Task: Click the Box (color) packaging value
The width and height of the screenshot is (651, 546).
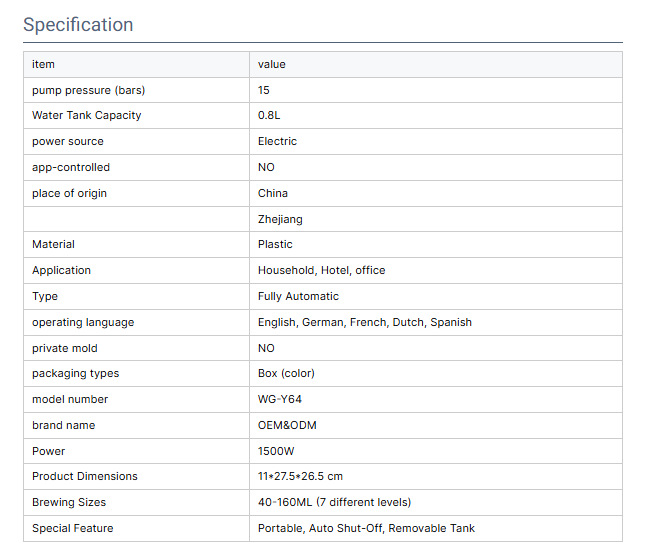Action: pos(286,373)
